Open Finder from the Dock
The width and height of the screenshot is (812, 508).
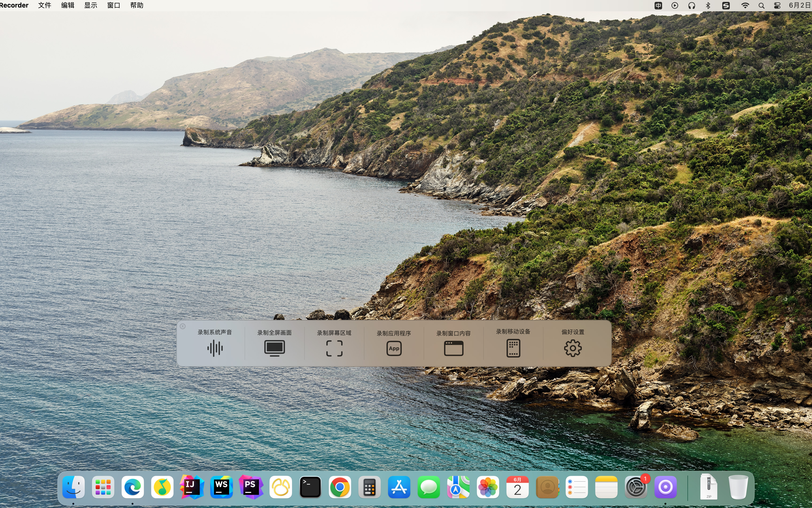[x=74, y=487]
